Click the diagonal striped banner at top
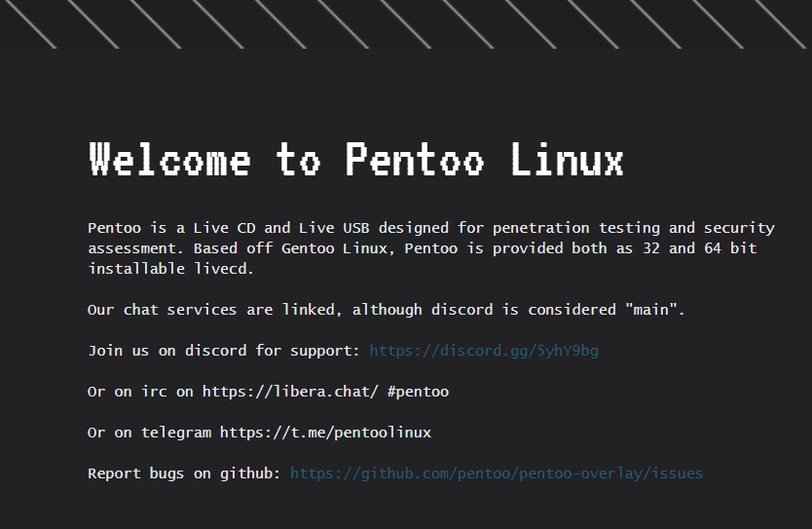This screenshot has height=529, width=812. pyautogui.click(x=406, y=23)
